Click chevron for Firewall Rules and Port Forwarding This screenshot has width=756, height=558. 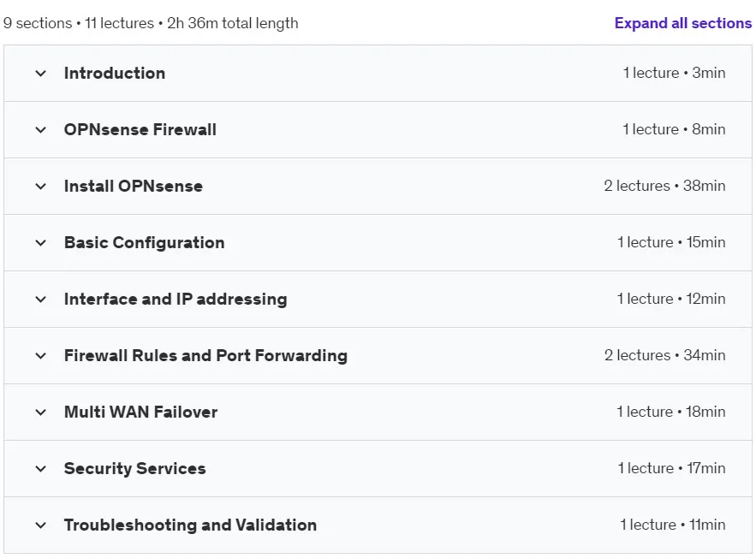[41, 356]
